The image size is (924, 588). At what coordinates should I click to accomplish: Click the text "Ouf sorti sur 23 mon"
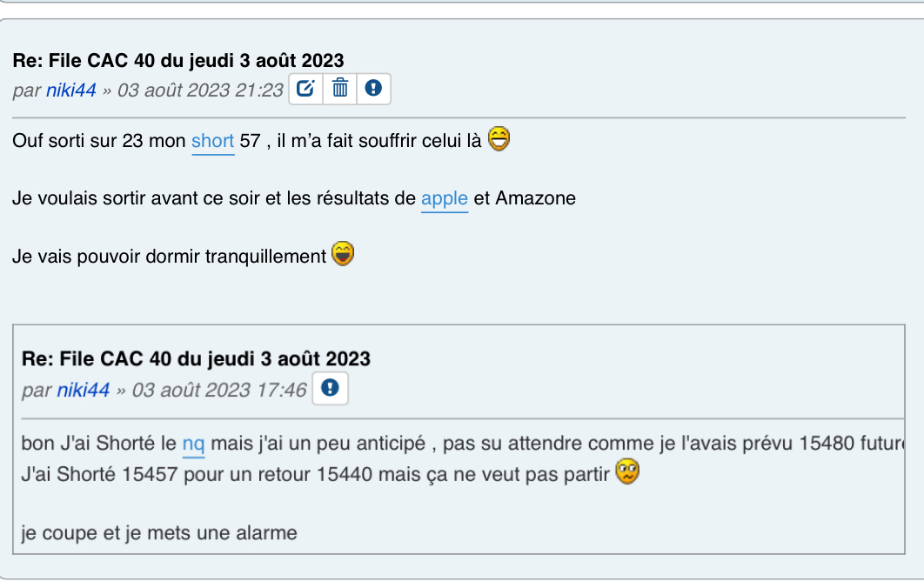pyautogui.click(x=99, y=141)
